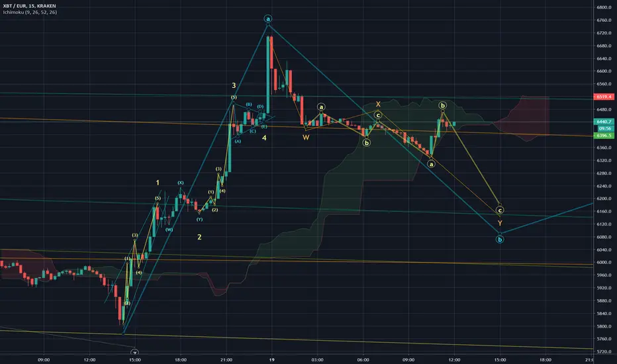617x364 pixels.
Task: Select the orange 'X' wave label
Action: pos(378,105)
